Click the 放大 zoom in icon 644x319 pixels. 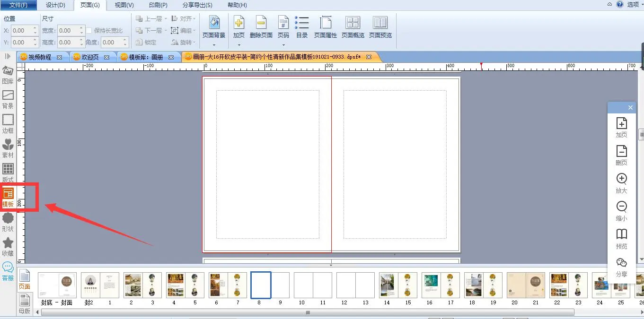tap(621, 182)
